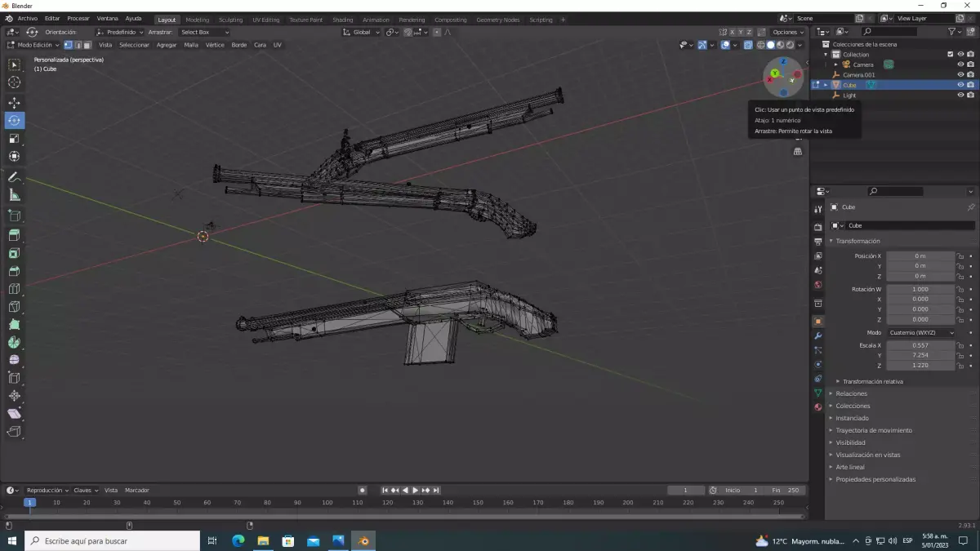This screenshot has height=551, width=980.
Task: Open the Object Data mesh properties tab
Action: [817, 393]
